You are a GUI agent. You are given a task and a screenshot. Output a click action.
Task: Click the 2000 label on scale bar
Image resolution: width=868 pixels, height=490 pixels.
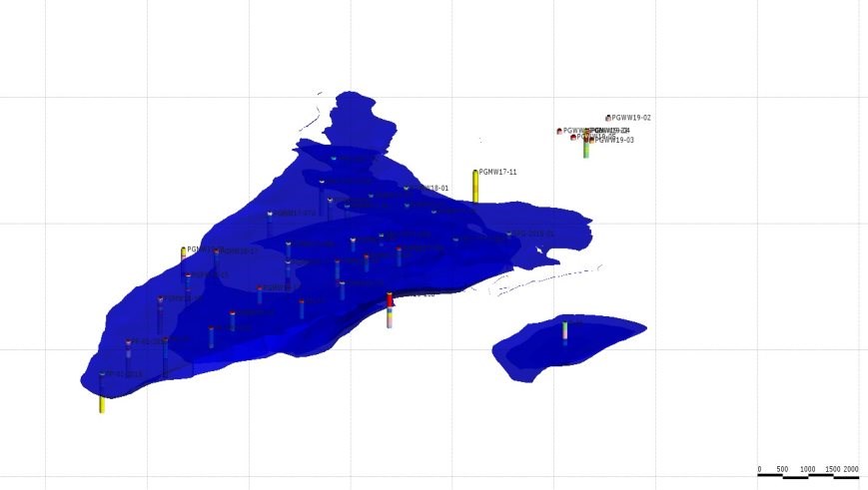click(x=851, y=468)
